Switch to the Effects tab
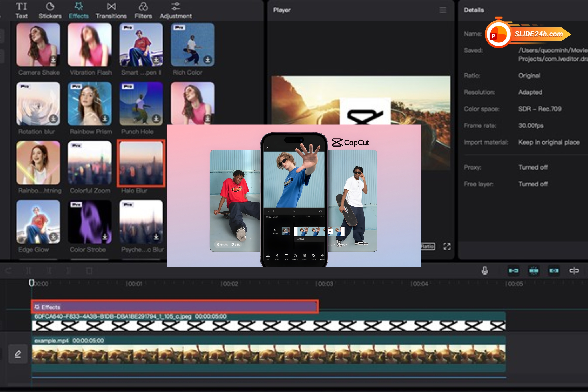Image resolution: width=588 pixels, height=392 pixels. click(x=79, y=10)
